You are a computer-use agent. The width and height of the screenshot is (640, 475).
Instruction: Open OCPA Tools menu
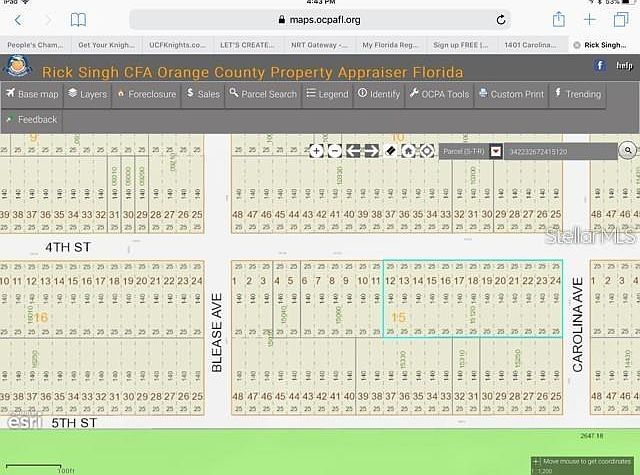click(x=440, y=94)
